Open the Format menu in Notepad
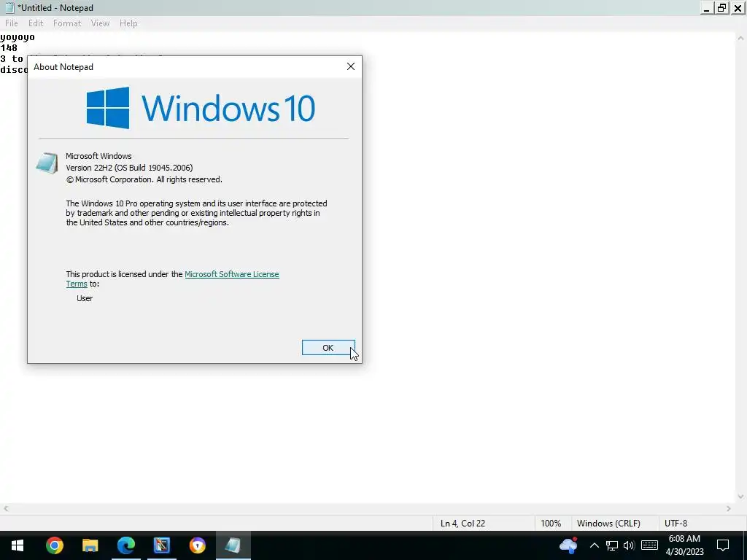 pos(66,23)
